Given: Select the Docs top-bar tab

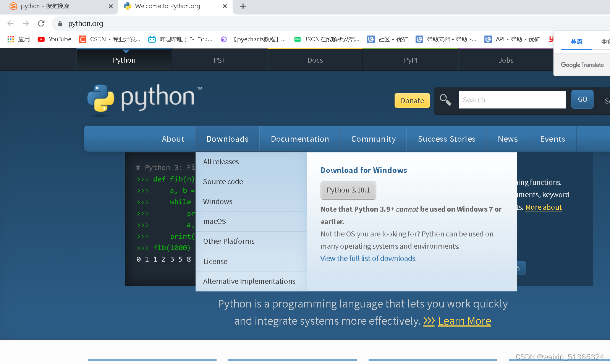Looking at the screenshot, I should (x=315, y=60).
